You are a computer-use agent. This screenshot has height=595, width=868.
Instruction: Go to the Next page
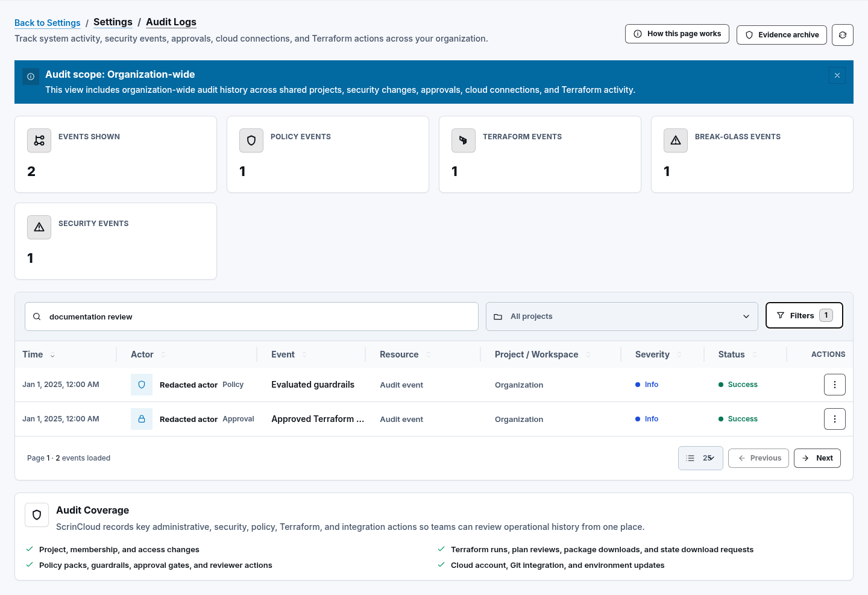817,458
